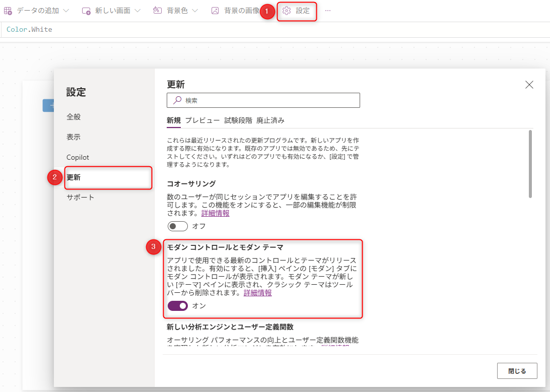The width and height of the screenshot is (550, 392).
Task: Switch to the 新規 tab
Action: [x=174, y=120]
